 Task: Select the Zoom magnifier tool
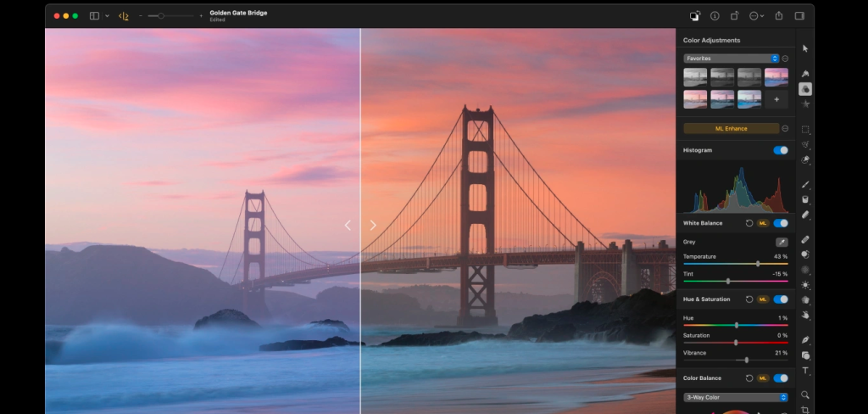coord(805,395)
